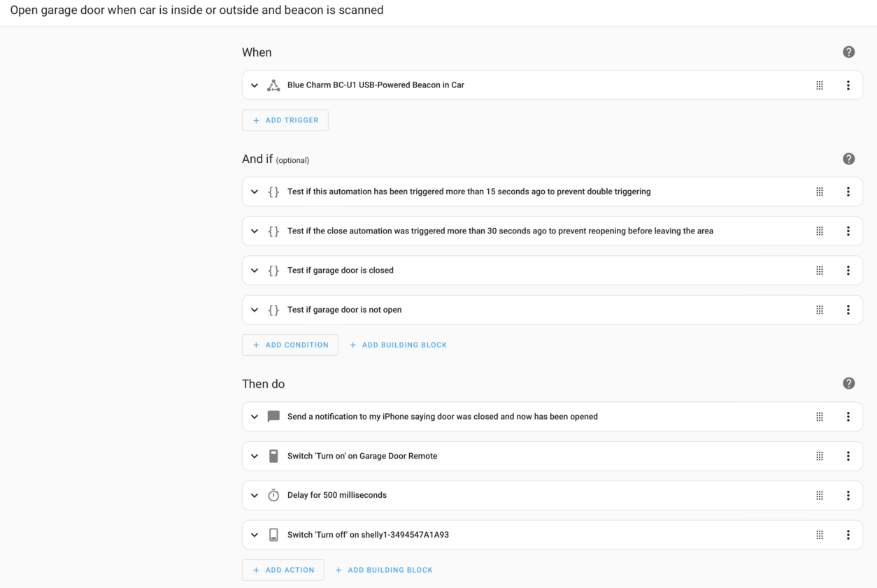Open three-dot menu on Garage Door Remote action

848,456
